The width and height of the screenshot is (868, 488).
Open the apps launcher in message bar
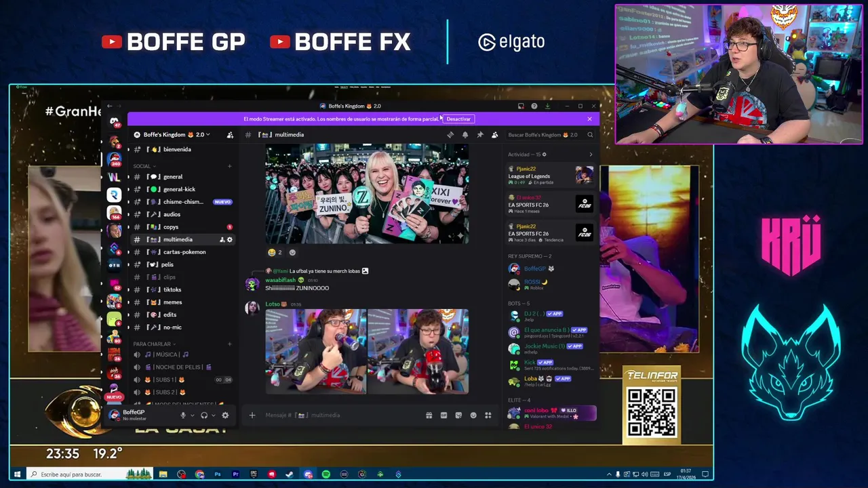pos(488,415)
